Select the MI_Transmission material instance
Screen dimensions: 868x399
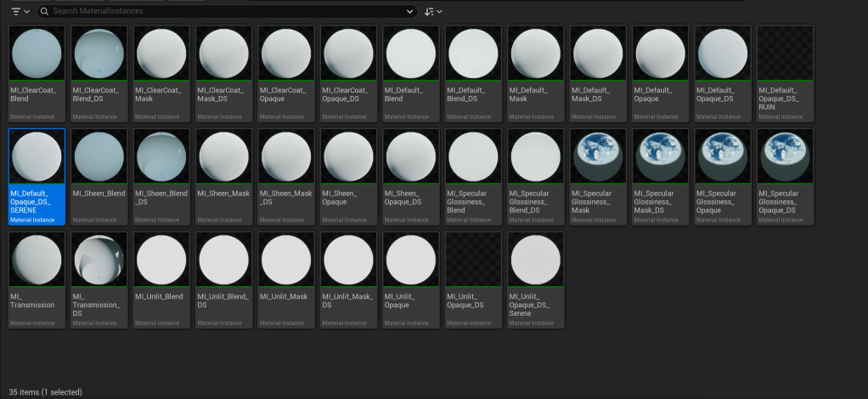pyautogui.click(x=37, y=261)
